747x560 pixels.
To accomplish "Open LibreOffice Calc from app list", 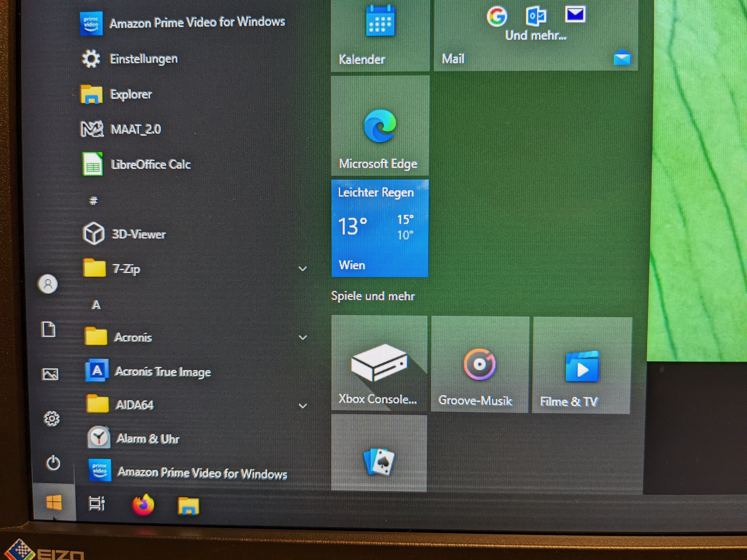I will pos(150,164).
